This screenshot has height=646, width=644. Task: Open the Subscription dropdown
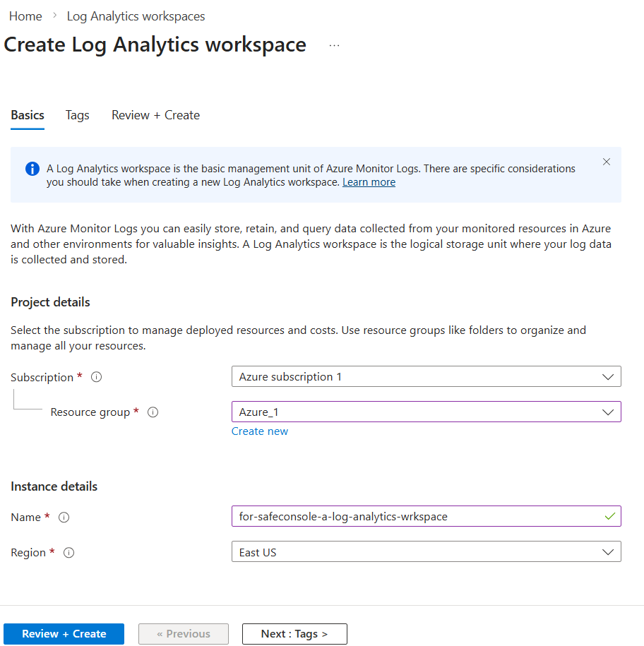(426, 376)
